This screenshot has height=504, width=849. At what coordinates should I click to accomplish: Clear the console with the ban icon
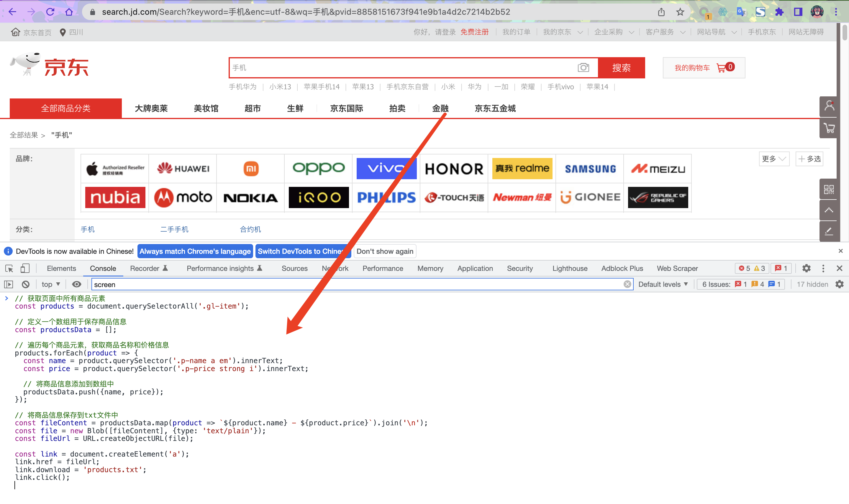(x=25, y=284)
